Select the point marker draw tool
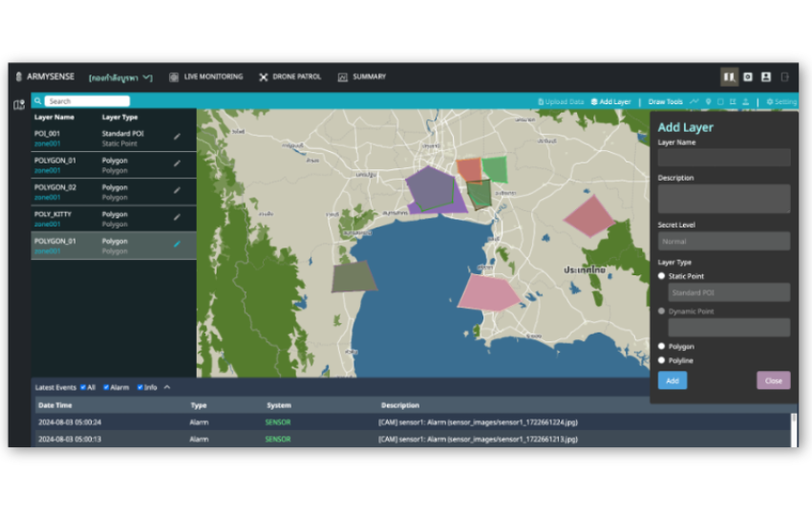The image size is (812, 516). click(x=708, y=101)
